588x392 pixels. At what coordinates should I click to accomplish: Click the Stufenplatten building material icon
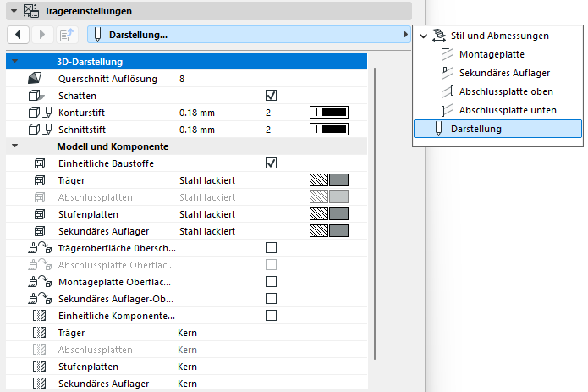click(x=40, y=214)
